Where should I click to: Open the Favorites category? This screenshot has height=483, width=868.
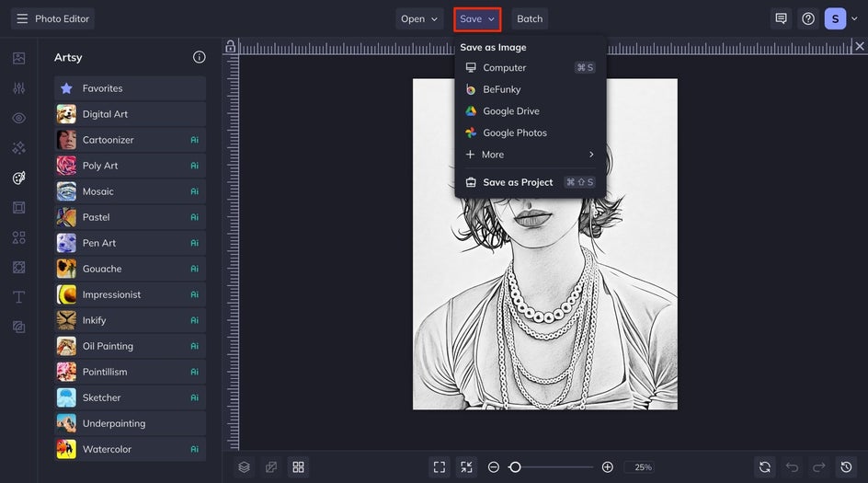tap(130, 88)
